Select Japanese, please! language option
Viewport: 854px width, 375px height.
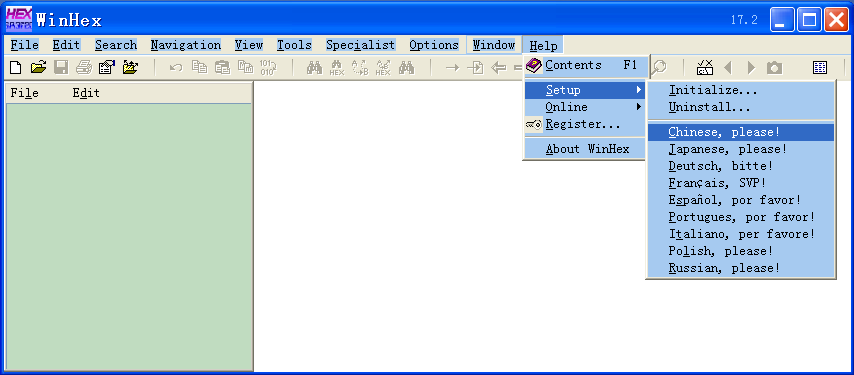(x=741, y=149)
